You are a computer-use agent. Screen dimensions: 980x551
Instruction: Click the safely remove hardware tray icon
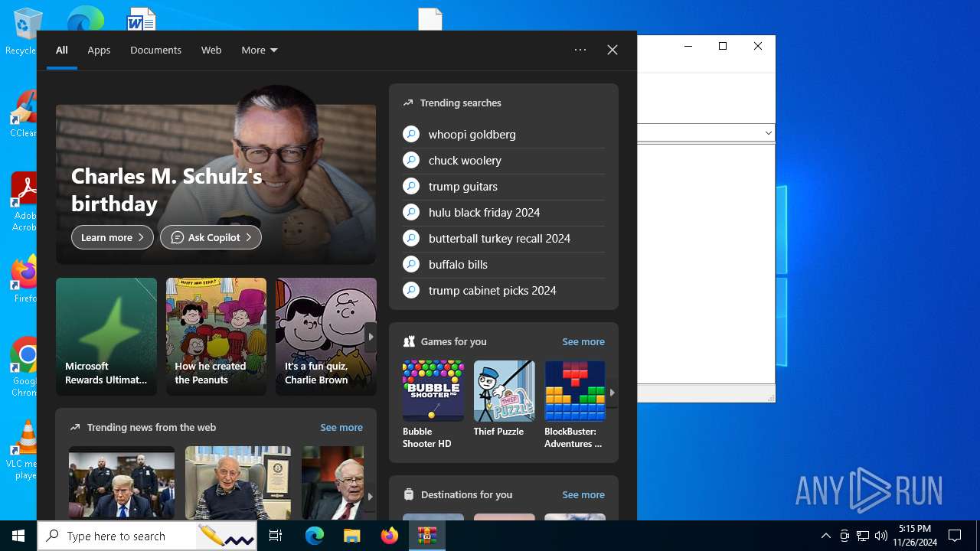(x=844, y=536)
